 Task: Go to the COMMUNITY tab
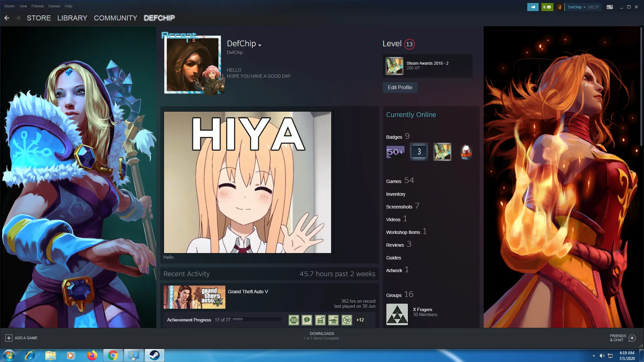115,18
